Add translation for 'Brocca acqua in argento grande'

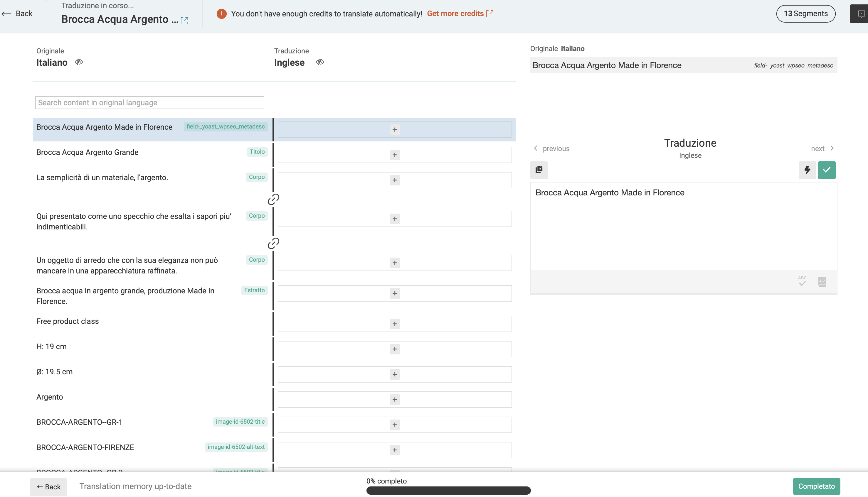(x=395, y=293)
